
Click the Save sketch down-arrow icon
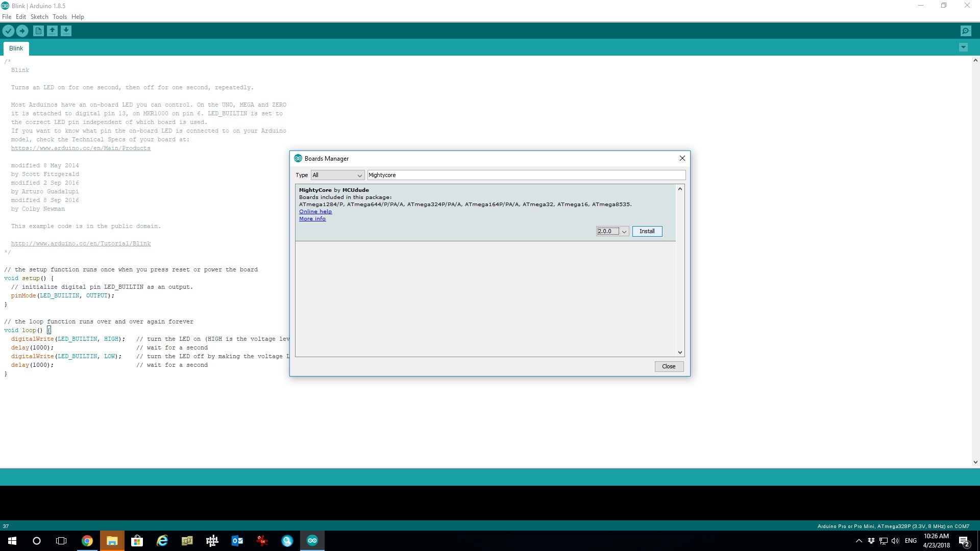66,31
